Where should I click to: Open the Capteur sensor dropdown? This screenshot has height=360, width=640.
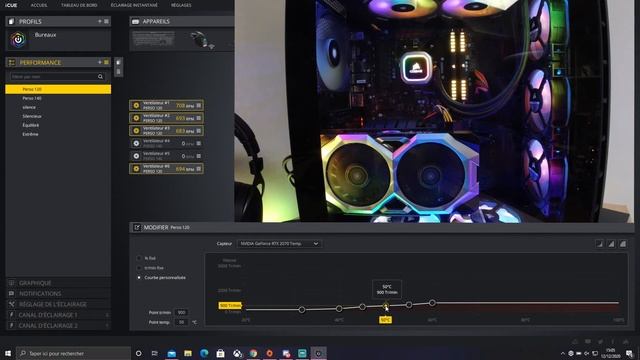279,244
